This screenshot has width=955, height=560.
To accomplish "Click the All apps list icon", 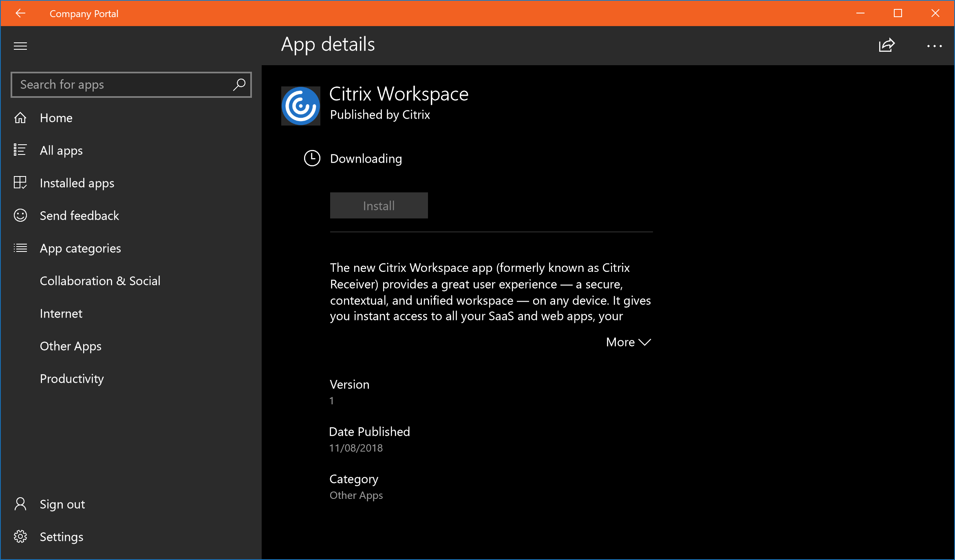I will coord(19,149).
